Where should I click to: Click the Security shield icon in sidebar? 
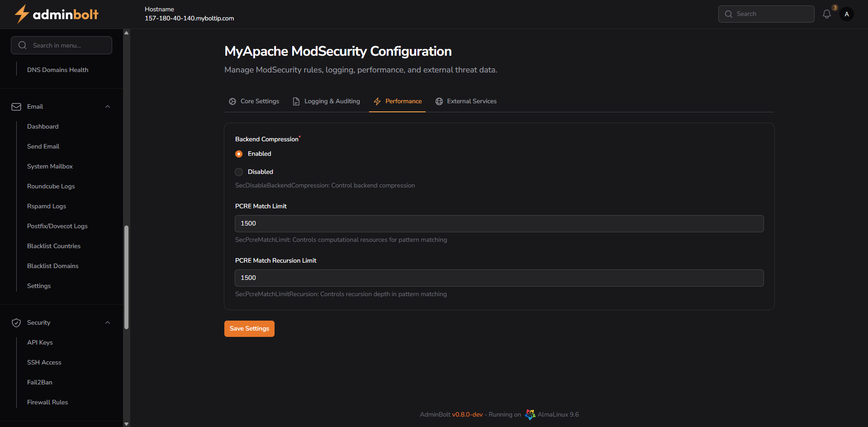[x=16, y=323]
